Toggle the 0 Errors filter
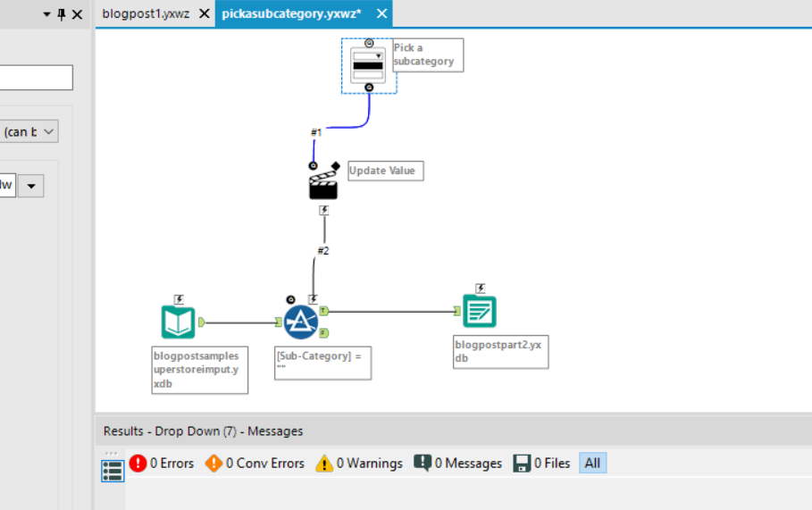 pyautogui.click(x=162, y=463)
